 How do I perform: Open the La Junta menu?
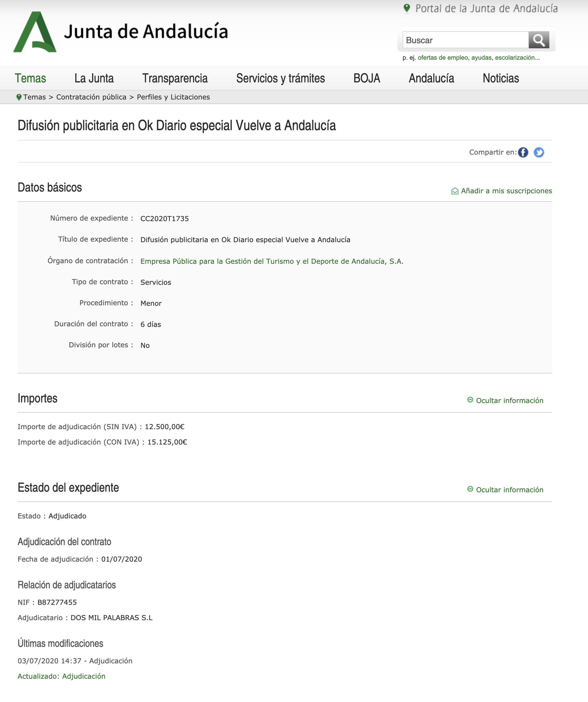click(x=94, y=78)
